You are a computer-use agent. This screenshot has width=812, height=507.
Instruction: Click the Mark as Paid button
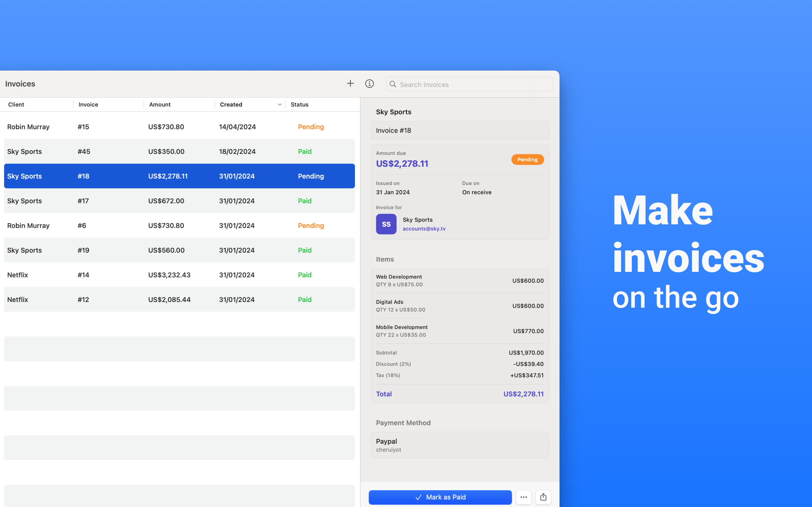440,497
